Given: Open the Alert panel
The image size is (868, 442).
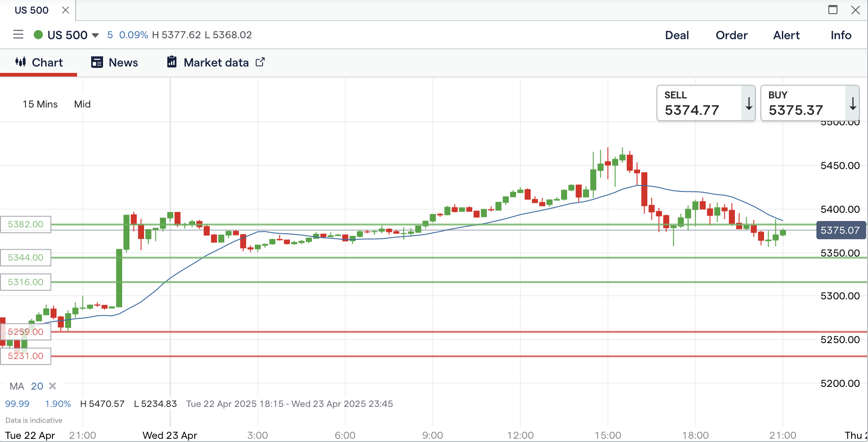Looking at the screenshot, I should point(786,35).
